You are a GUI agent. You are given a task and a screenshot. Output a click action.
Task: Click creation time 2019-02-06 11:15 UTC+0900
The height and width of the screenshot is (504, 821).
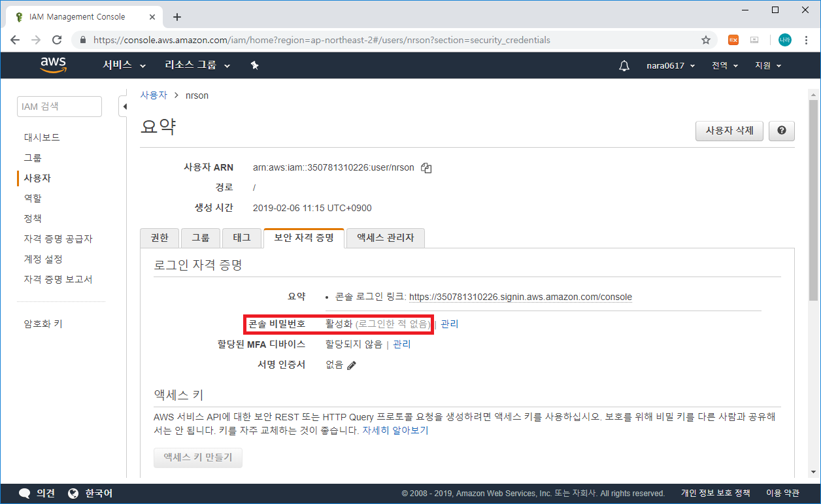click(x=312, y=208)
